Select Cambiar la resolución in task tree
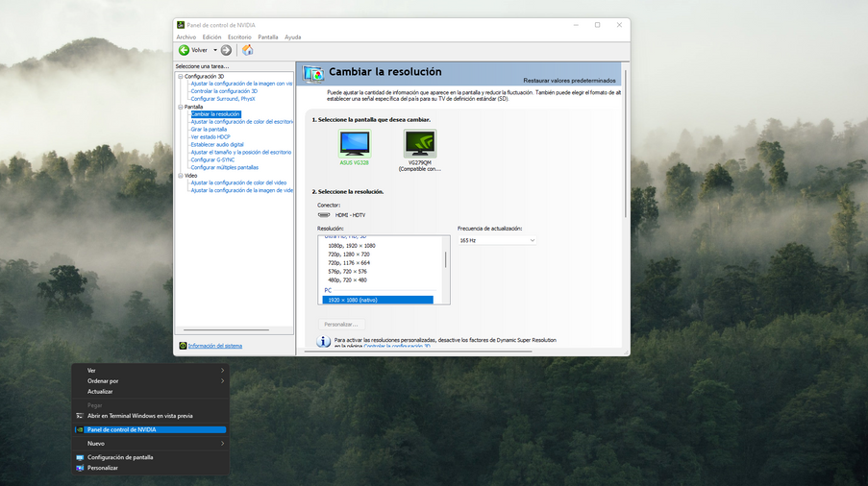The height and width of the screenshot is (486, 868). (215, 114)
